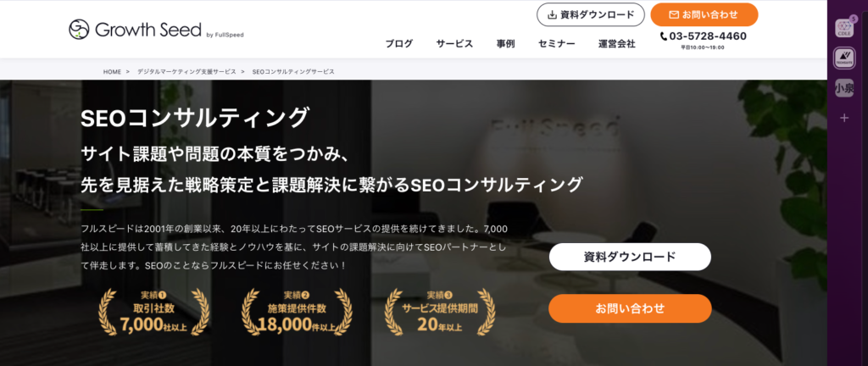
Task: Click the 取引社数 7,000社以上 award badge
Action: (153, 313)
